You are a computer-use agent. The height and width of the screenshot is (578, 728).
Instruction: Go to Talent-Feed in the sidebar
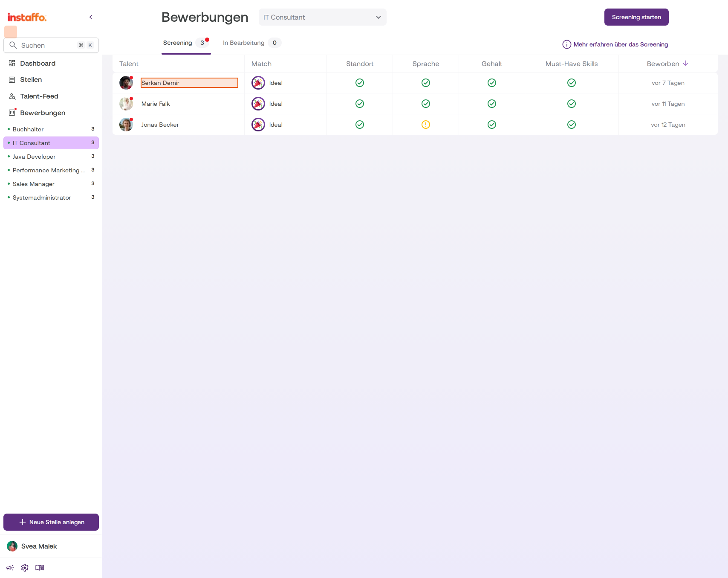(51, 96)
